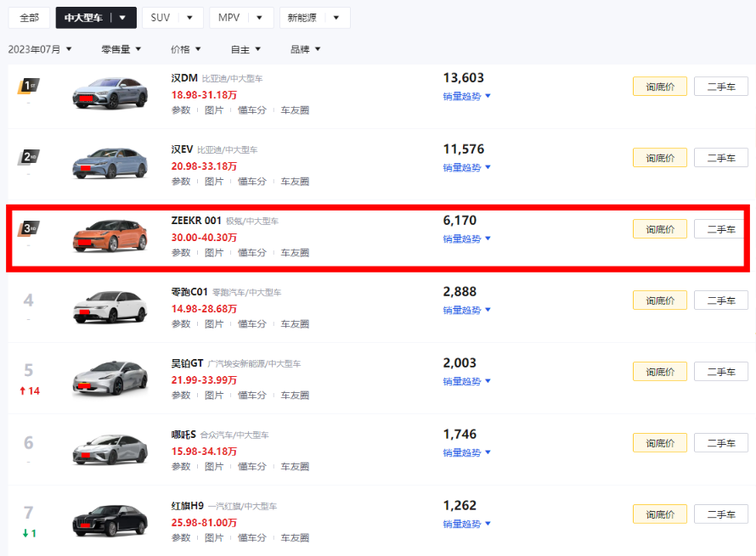Select the SUV category tab
The image size is (756, 556).
click(161, 18)
